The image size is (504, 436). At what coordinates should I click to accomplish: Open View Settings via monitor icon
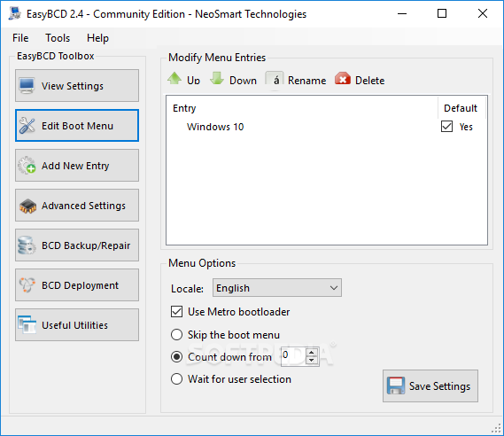pos(27,86)
